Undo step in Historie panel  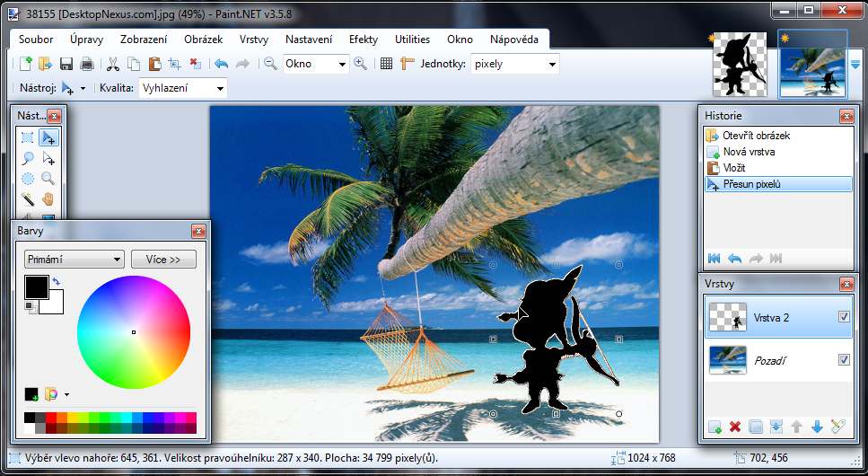click(x=734, y=259)
